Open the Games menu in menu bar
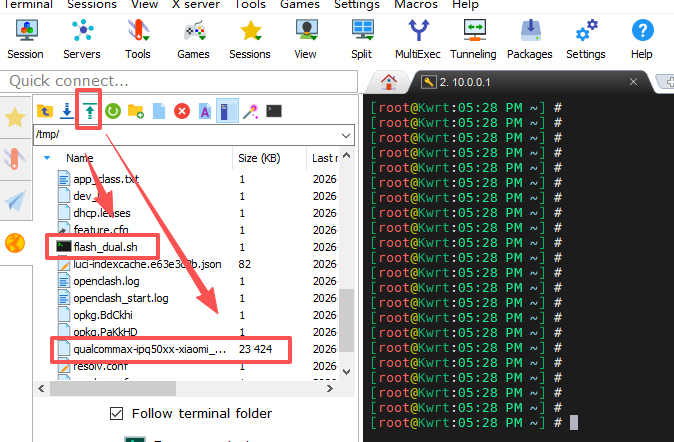The width and height of the screenshot is (674, 442). point(300,4)
